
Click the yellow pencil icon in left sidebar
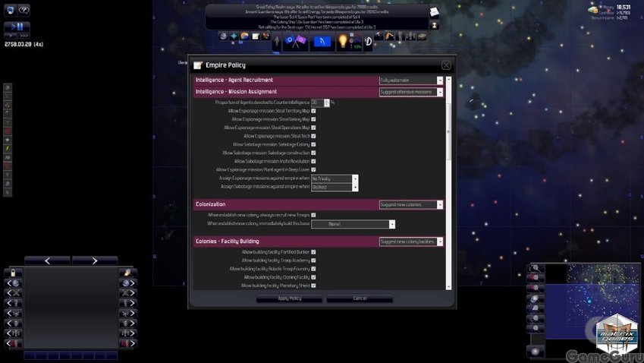tap(8, 148)
